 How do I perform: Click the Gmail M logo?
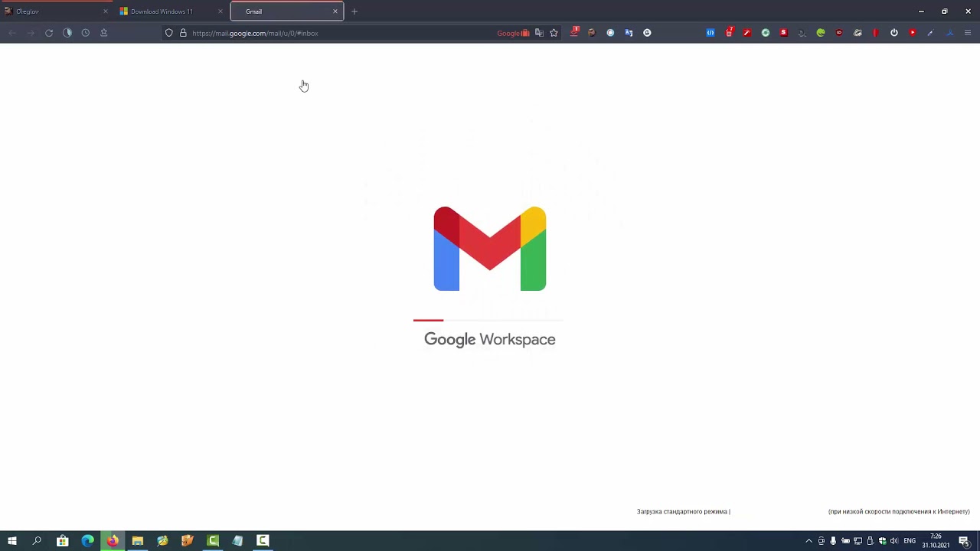(490, 249)
